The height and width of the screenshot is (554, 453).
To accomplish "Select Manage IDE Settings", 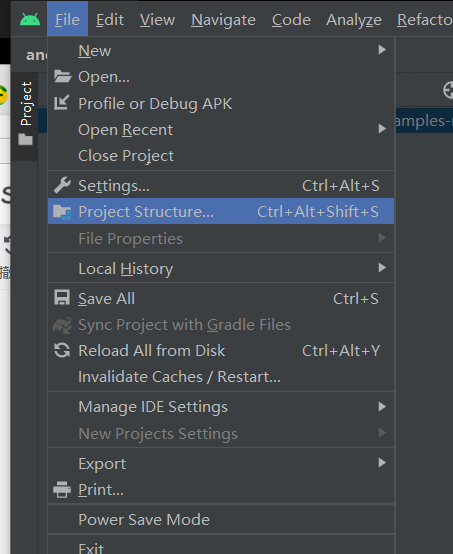I will 221,407.
